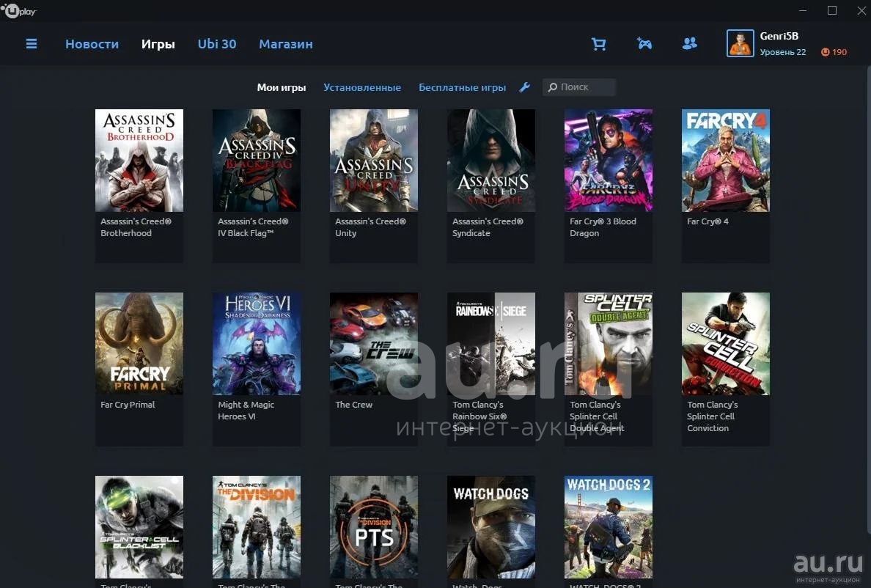Click "Tom Clancy's Splinter Cell Conviction" title text
This screenshot has width=871, height=588.
(x=712, y=416)
